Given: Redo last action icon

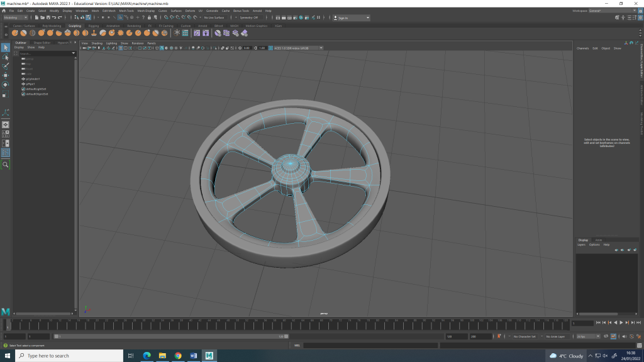Looking at the screenshot, I should [60, 18].
